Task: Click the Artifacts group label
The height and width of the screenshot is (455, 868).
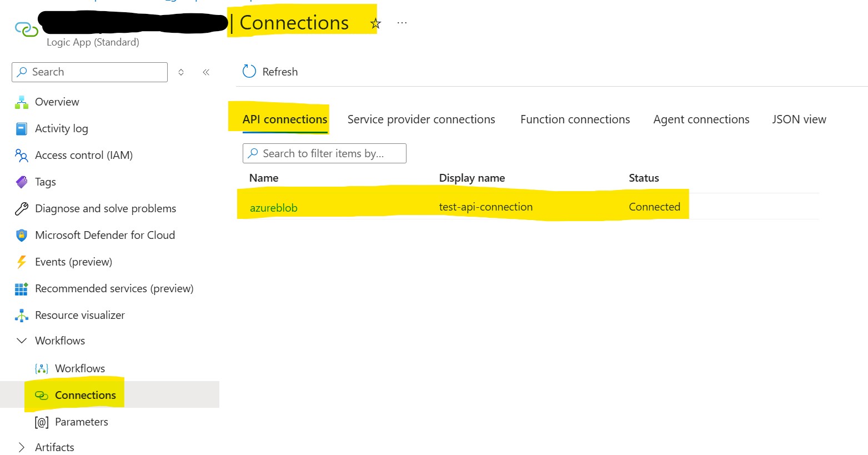Action: point(54,447)
